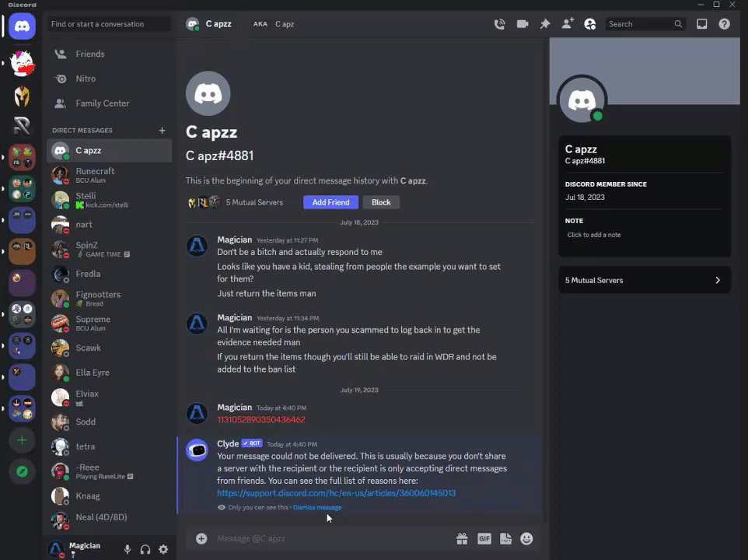Open the white ghost avatar server
The width and height of the screenshot is (748, 560).
(x=22, y=64)
